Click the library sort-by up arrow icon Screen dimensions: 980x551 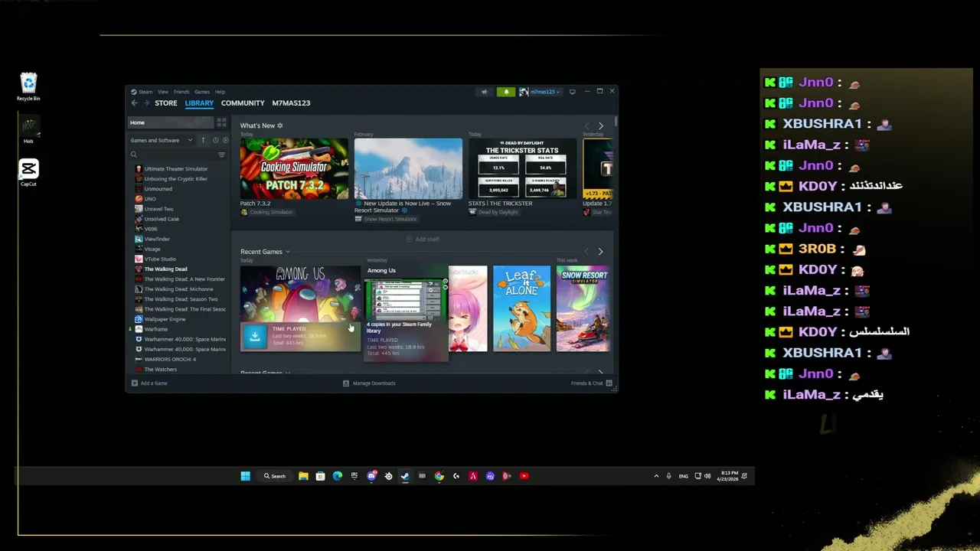[x=203, y=140]
